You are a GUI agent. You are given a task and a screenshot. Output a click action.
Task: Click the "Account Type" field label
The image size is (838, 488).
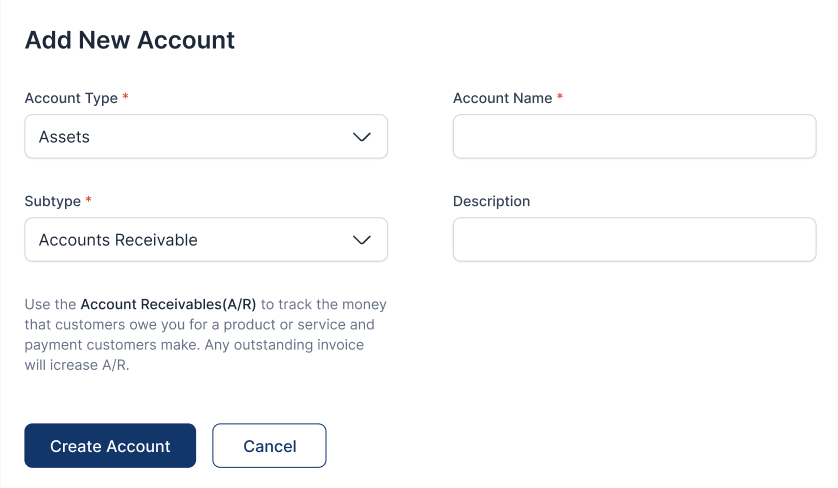70,98
